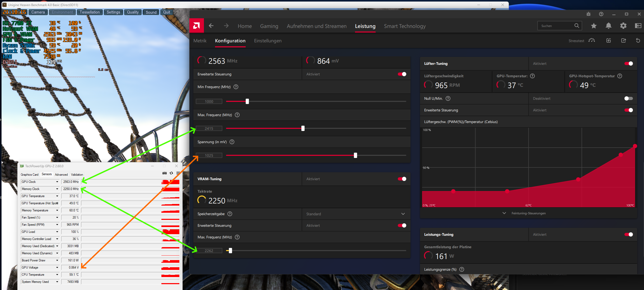644x290 pixels.
Task: Expand Feintuning-Steuerungen chevron
Action: point(504,213)
